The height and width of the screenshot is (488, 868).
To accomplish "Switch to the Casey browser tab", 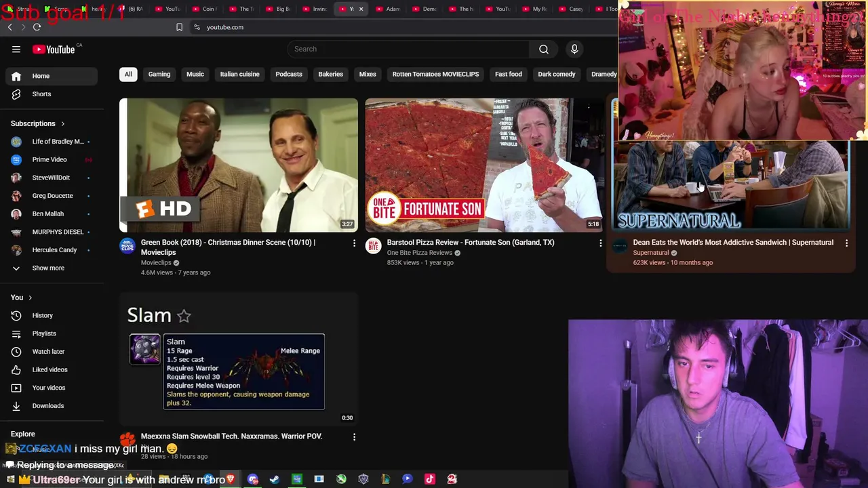I will pyautogui.click(x=571, y=9).
